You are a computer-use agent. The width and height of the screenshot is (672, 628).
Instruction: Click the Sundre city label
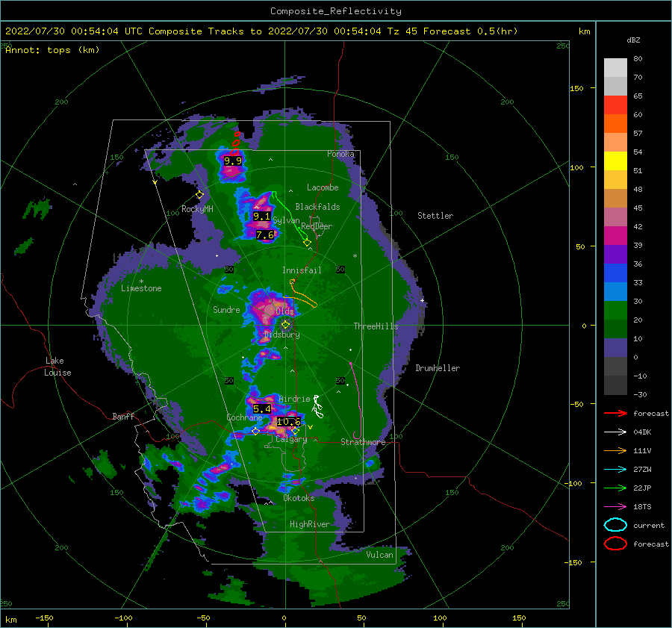point(226,310)
